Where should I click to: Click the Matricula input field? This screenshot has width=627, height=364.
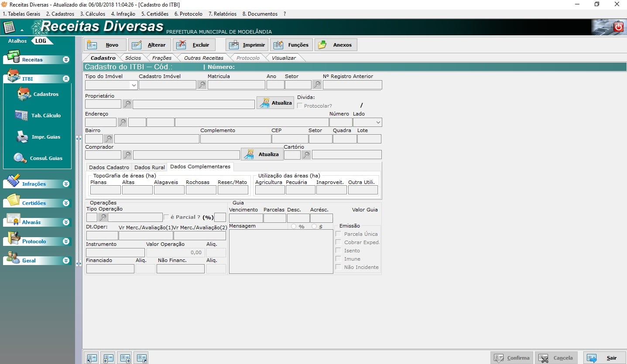[x=236, y=85]
